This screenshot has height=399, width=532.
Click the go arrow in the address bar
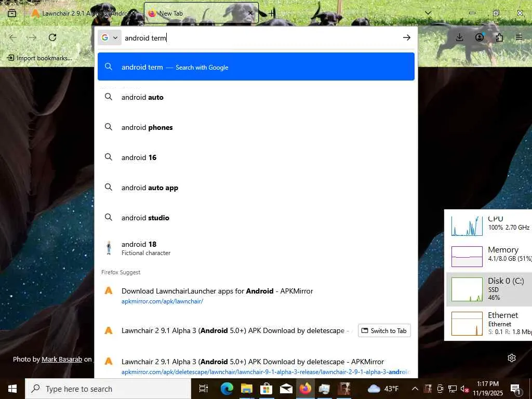tap(406, 37)
